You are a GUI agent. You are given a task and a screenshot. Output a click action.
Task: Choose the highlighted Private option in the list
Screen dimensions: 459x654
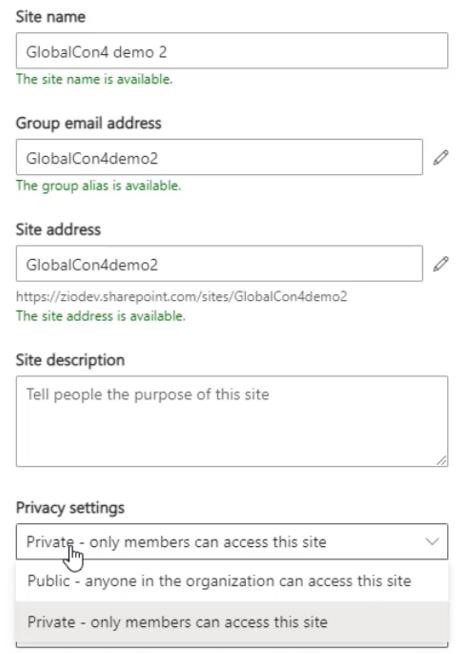point(232,622)
